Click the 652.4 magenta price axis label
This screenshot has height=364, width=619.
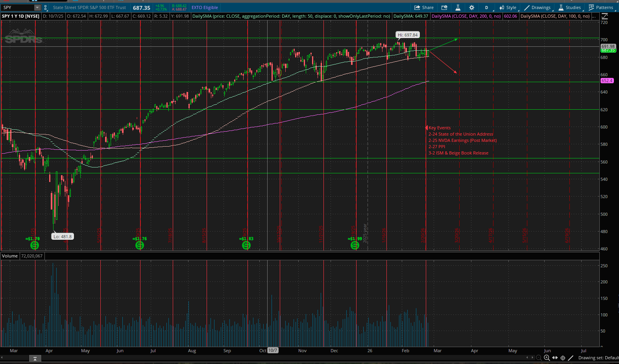(x=607, y=81)
